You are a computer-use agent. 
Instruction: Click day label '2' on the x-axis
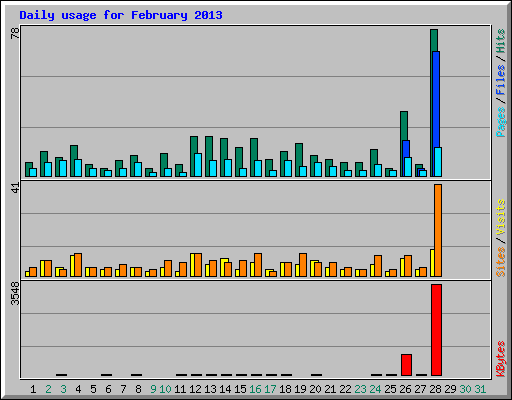click(48, 389)
